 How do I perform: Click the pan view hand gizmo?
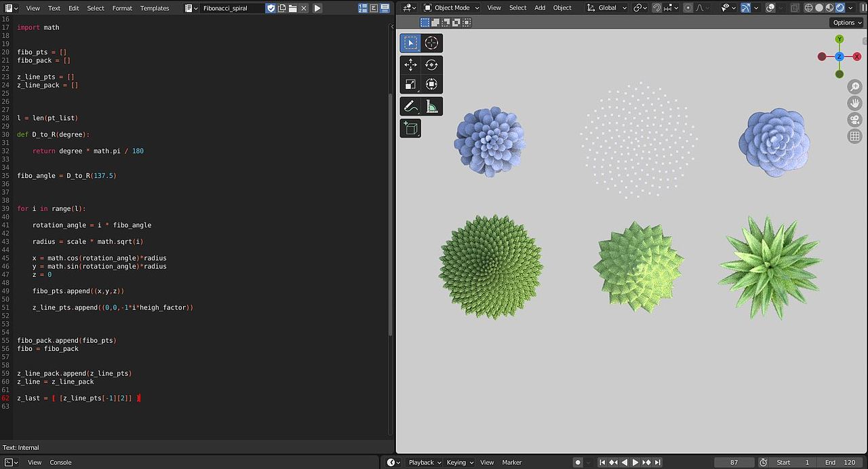click(854, 103)
